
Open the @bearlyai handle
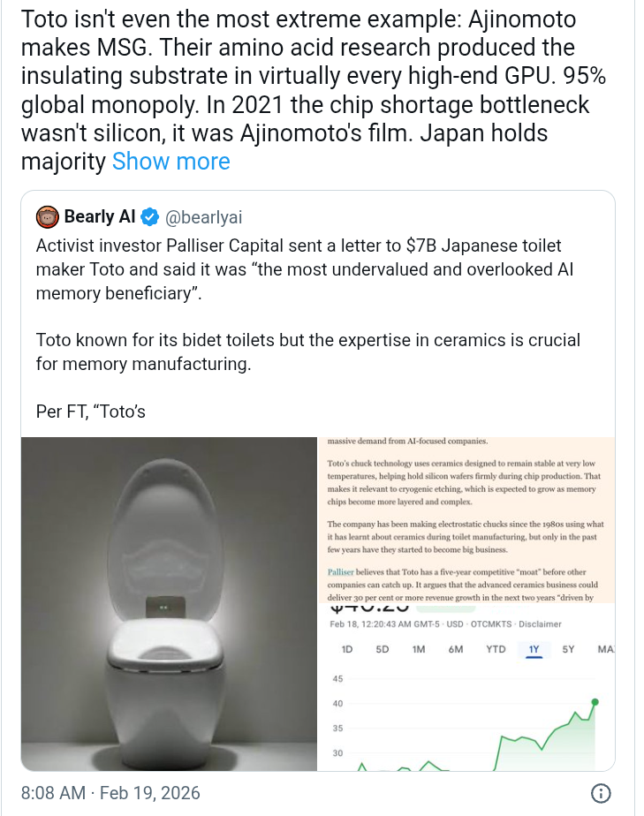point(204,216)
